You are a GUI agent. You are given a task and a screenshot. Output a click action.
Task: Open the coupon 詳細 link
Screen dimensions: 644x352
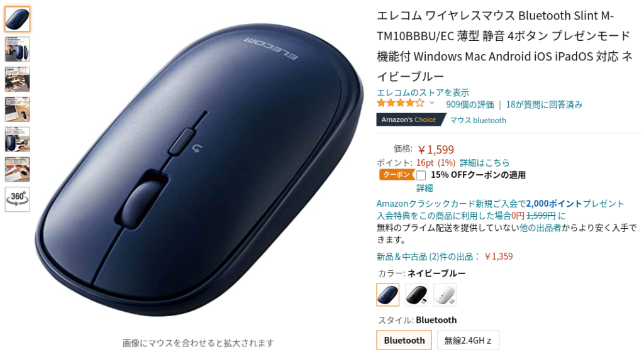click(x=425, y=188)
